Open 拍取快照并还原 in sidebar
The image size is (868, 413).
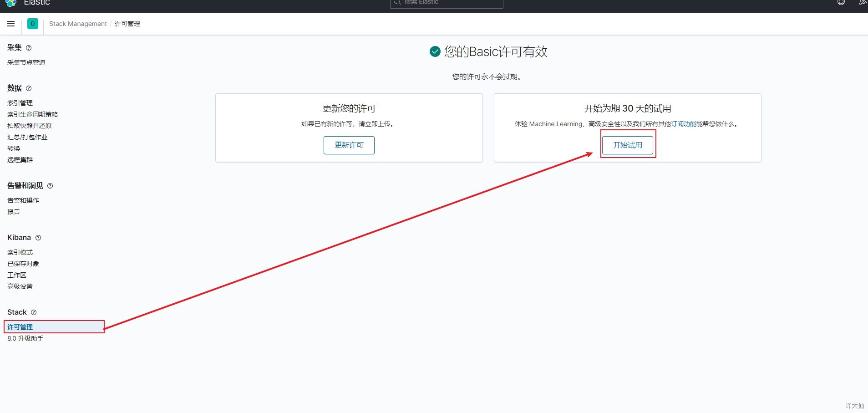pos(30,126)
